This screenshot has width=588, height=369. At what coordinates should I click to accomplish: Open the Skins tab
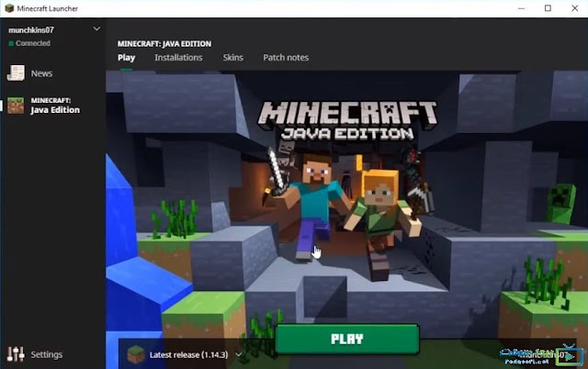point(232,58)
